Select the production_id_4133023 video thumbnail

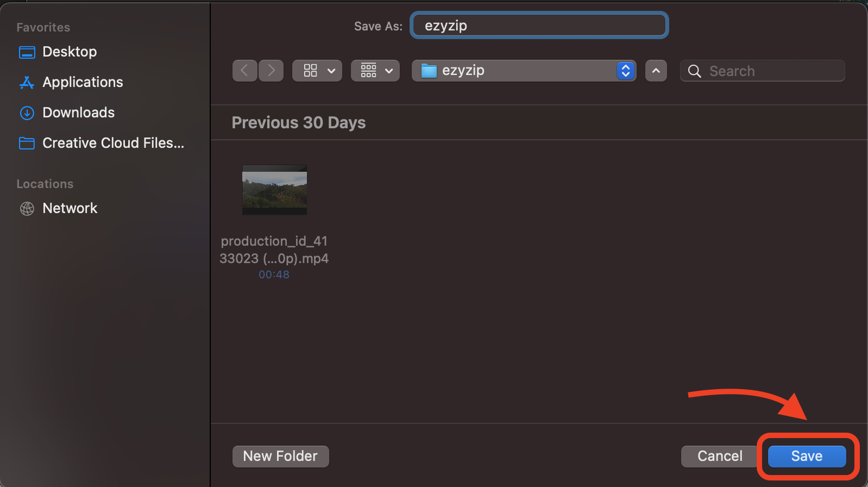pyautogui.click(x=274, y=190)
